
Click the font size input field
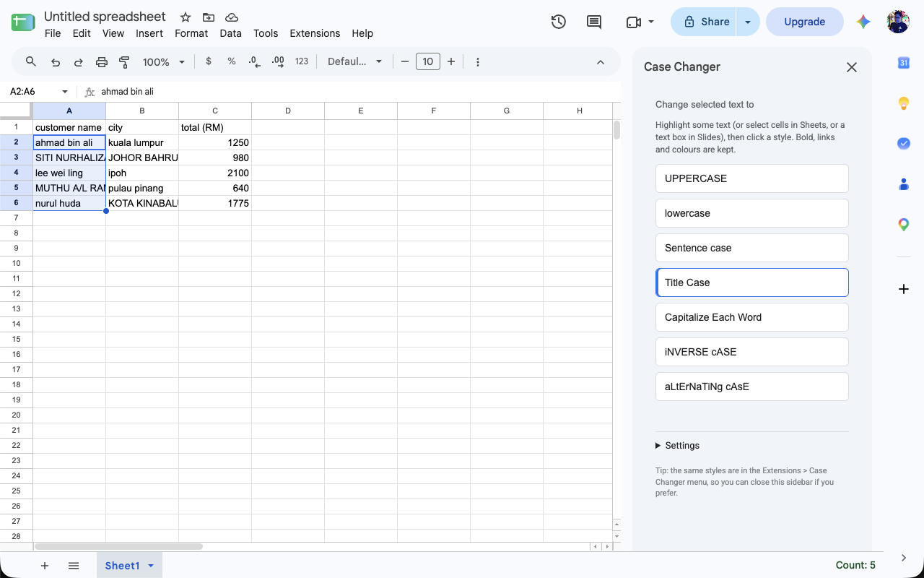[x=428, y=61]
